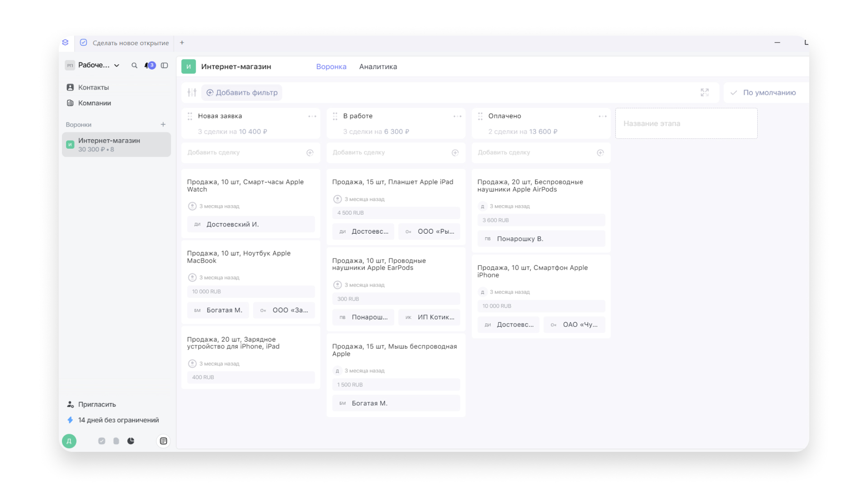Open the three-dot menu of В работе
868x488 pixels.
[x=458, y=116]
